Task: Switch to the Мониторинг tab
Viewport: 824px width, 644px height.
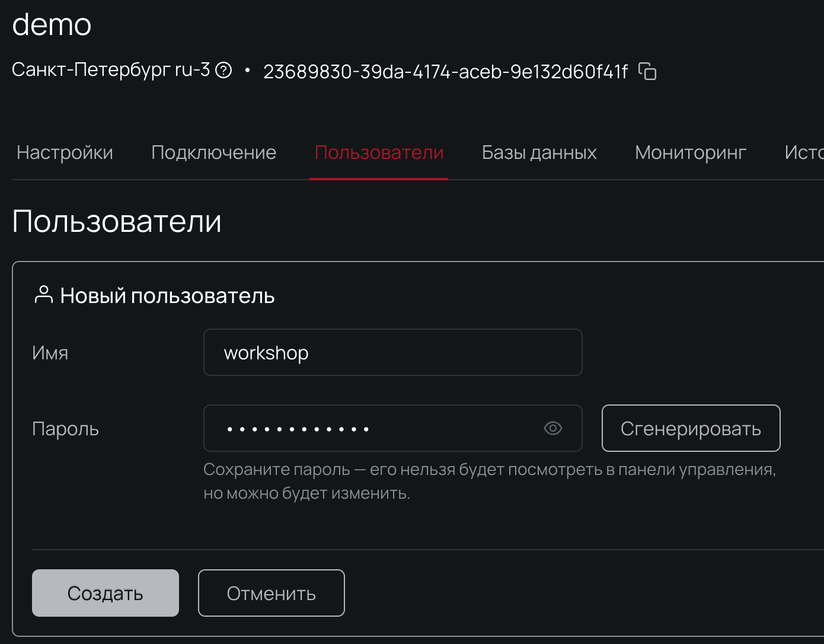Action: (690, 152)
